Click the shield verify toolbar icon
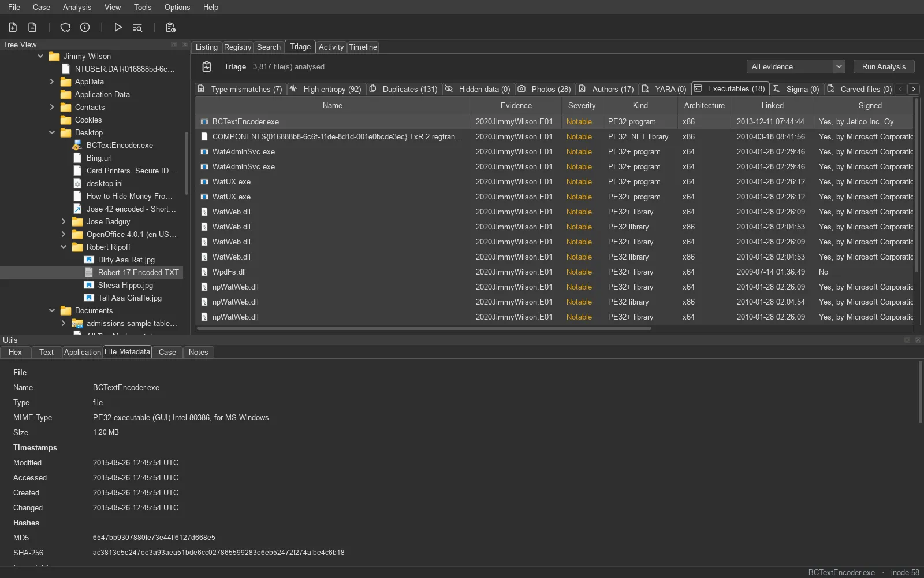This screenshot has width=924, height=578. 65,27
